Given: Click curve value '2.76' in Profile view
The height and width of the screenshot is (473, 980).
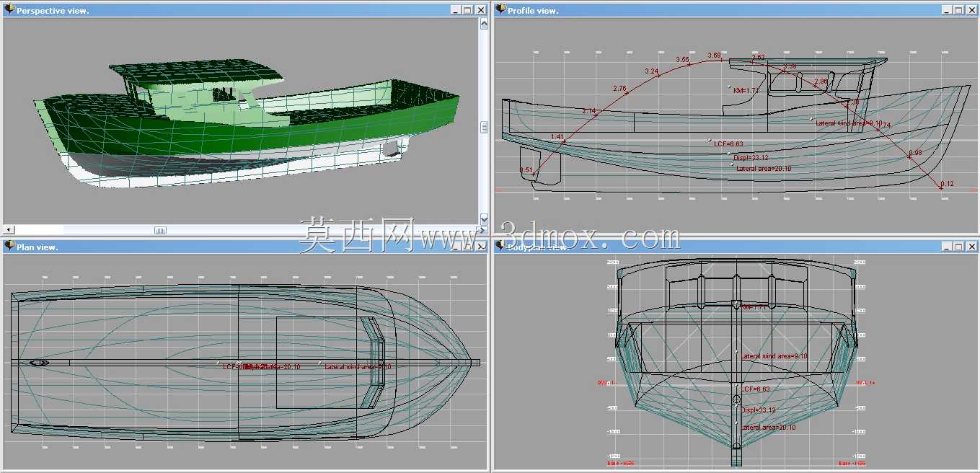Looking at the screenshot, I should click(620, 89).
